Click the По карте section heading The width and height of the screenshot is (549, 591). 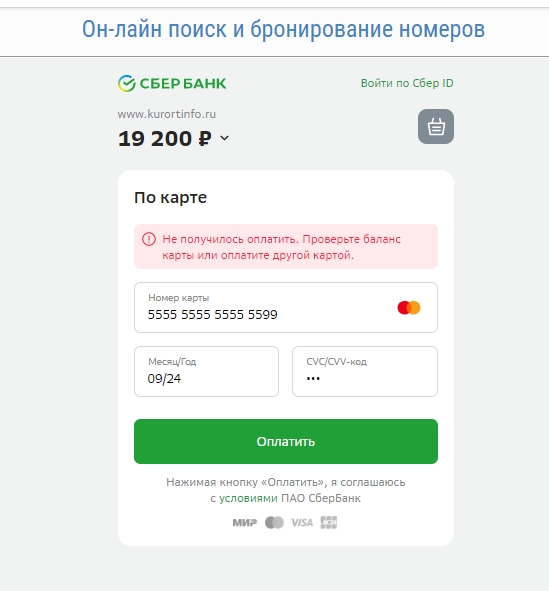[x=170, y=198]
